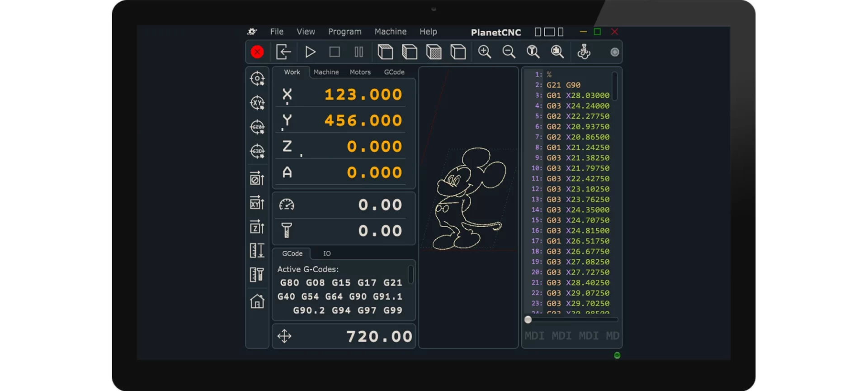Click the go to zero position icon
Viewport: 868px width, 391px height.
(257, 79)
